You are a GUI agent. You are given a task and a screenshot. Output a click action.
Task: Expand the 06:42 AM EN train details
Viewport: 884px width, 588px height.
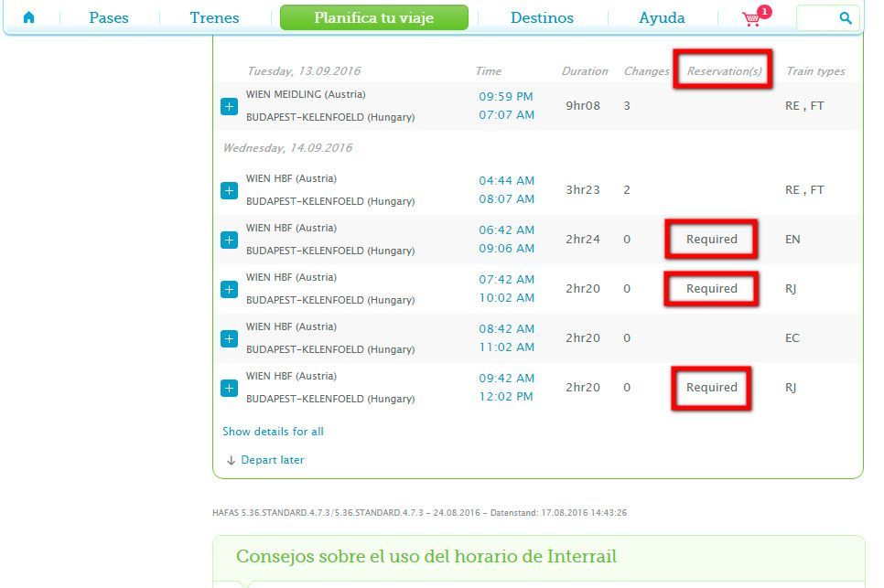(x=229, y=241)
